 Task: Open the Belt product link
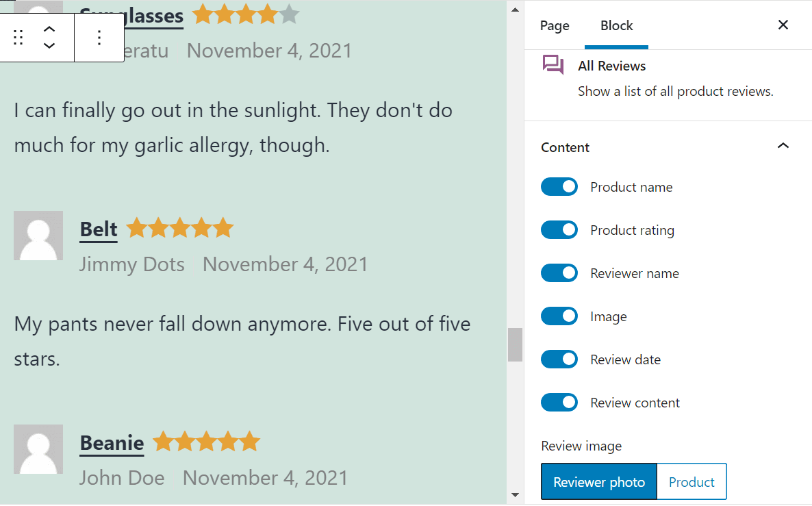pyautogui.click(x=99, y=229)
